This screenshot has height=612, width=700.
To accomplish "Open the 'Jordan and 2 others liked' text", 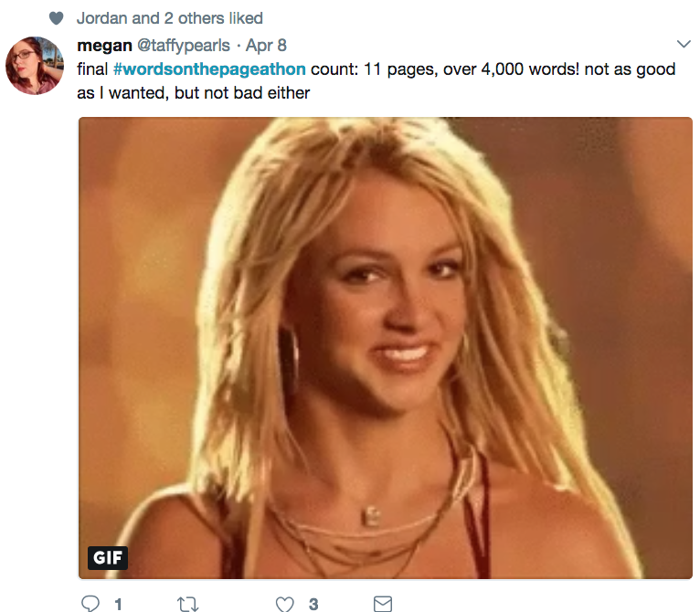I will coord(170,18).
